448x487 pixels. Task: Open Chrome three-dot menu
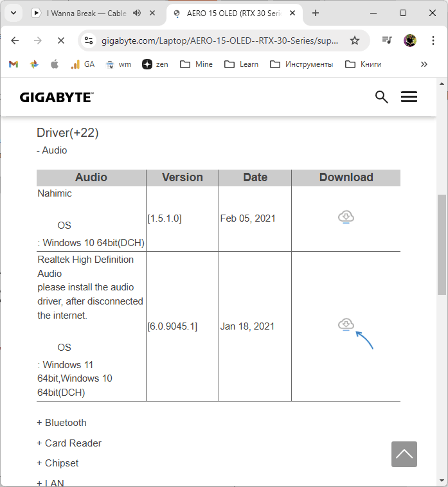[x=433, y=40]
